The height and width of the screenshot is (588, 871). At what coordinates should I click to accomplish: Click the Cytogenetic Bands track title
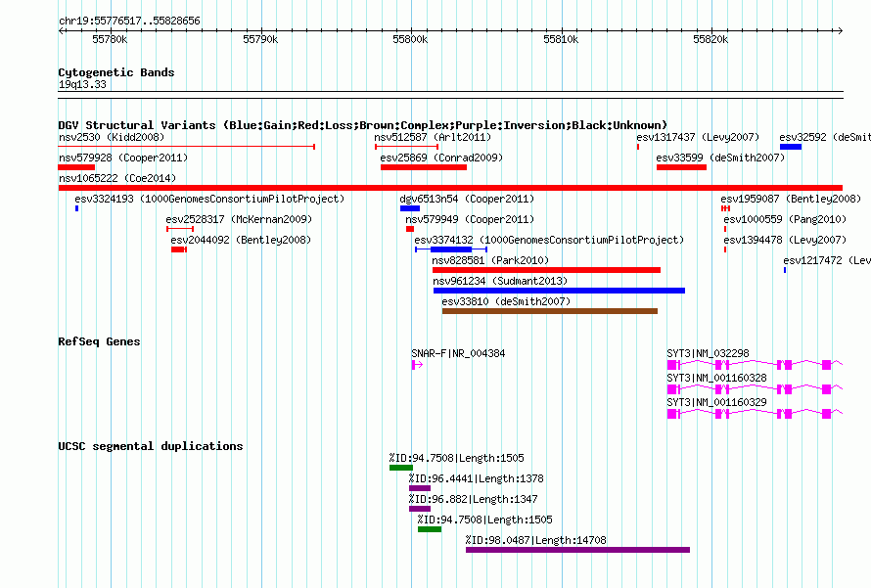pos(116,72)
